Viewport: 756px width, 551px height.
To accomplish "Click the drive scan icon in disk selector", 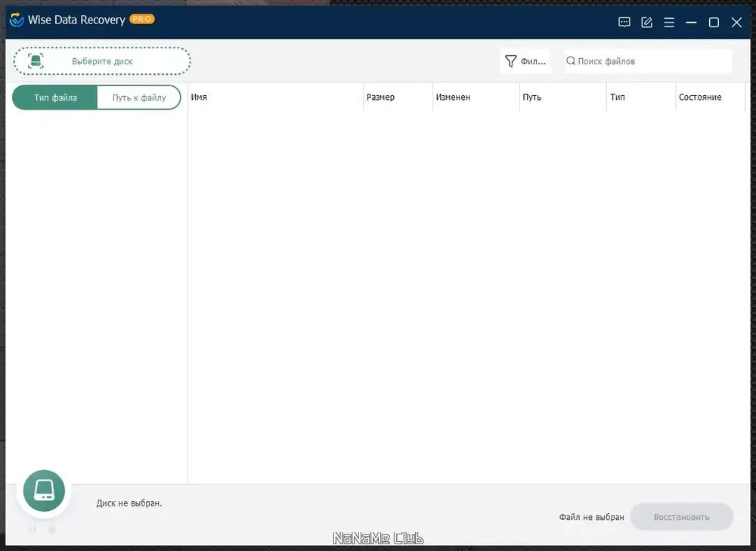I will 36,60.
